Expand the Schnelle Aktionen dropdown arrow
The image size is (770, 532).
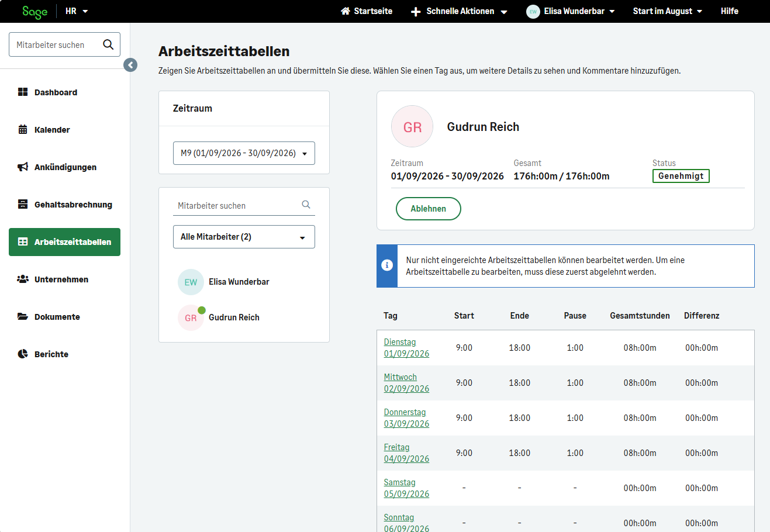point(504,12)
